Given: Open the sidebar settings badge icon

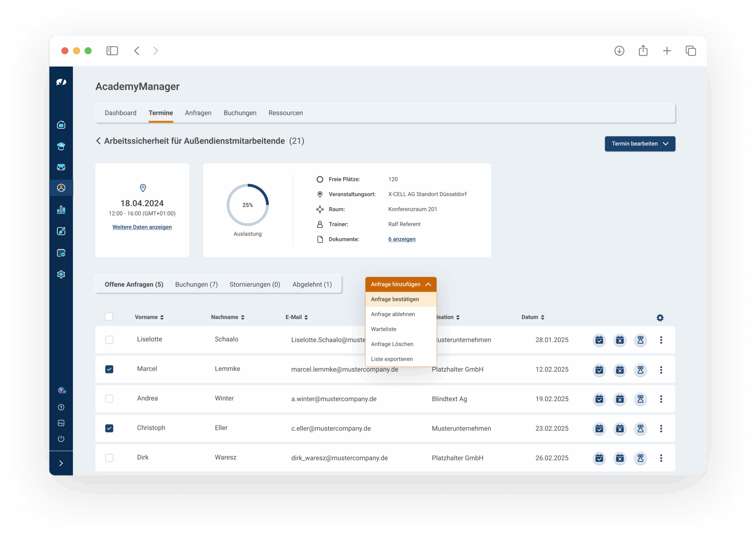Looking at the screenshot, I should tap(61, 274).
